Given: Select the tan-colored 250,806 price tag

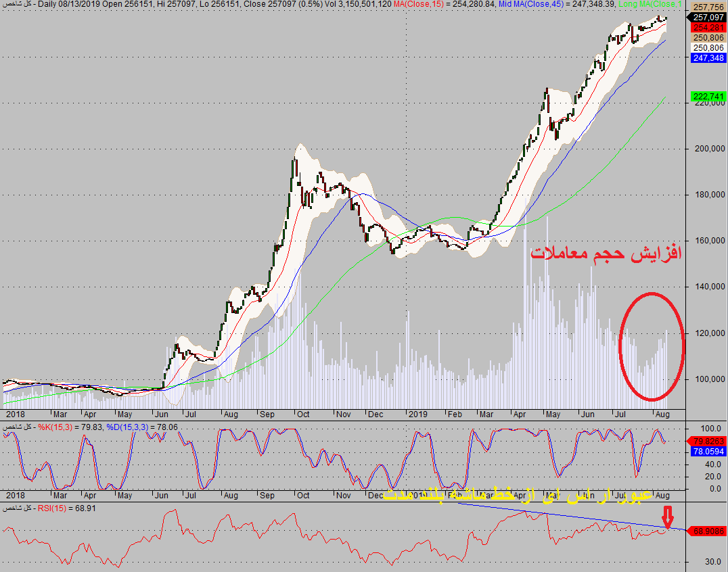Looking at the screenshot, I should [x=708, y=38].
